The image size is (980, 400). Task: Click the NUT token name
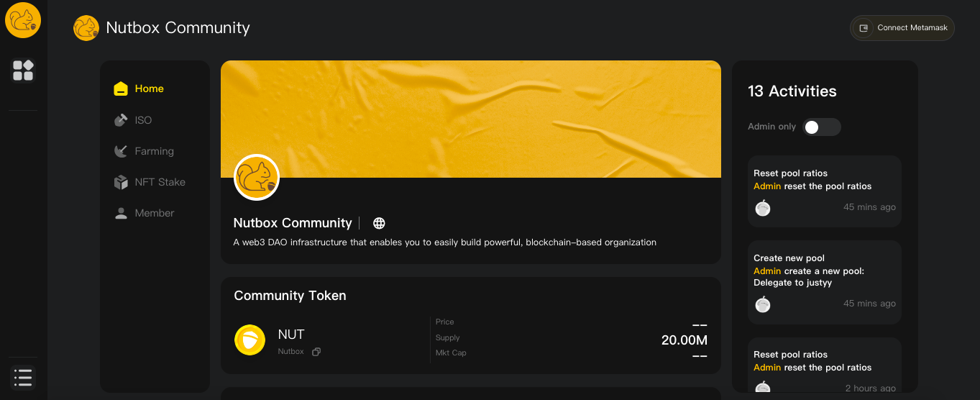pyautogui.click(x=291, y=335)
